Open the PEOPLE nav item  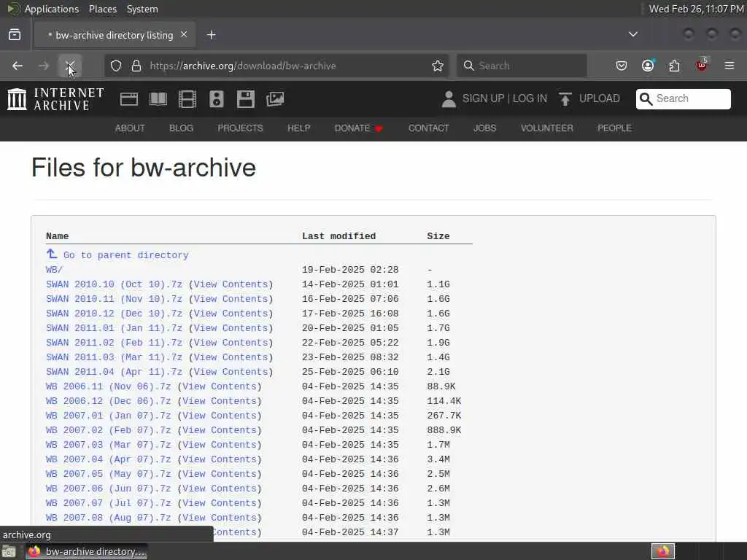click(x=614, y=128)
